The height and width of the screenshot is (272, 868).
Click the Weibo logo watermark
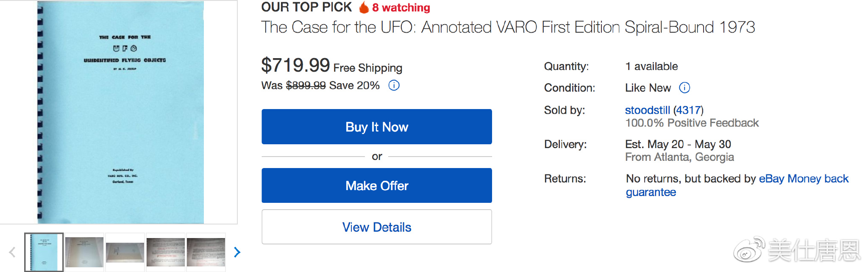click(748, 250)
